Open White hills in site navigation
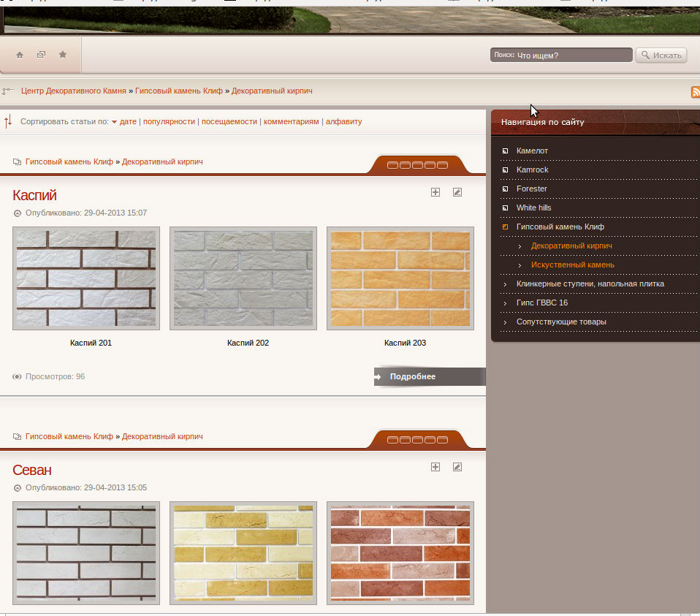Image resolution: width=700 pixels, height=616 pixels. [x=534, y=208]
